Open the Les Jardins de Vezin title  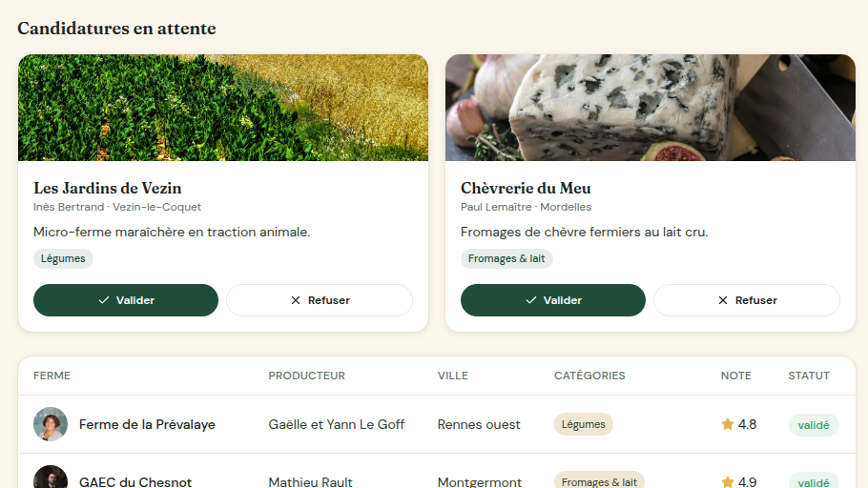point(108,188)
